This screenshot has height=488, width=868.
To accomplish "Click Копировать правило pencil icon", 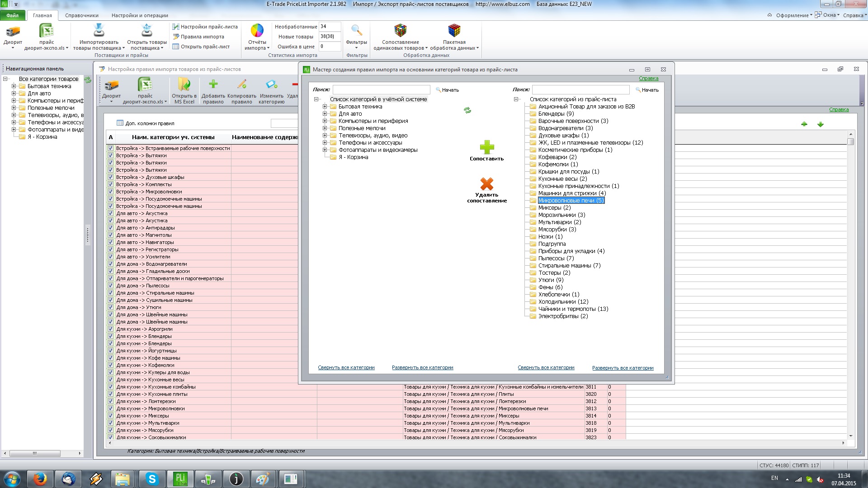I will pos(242,84).
